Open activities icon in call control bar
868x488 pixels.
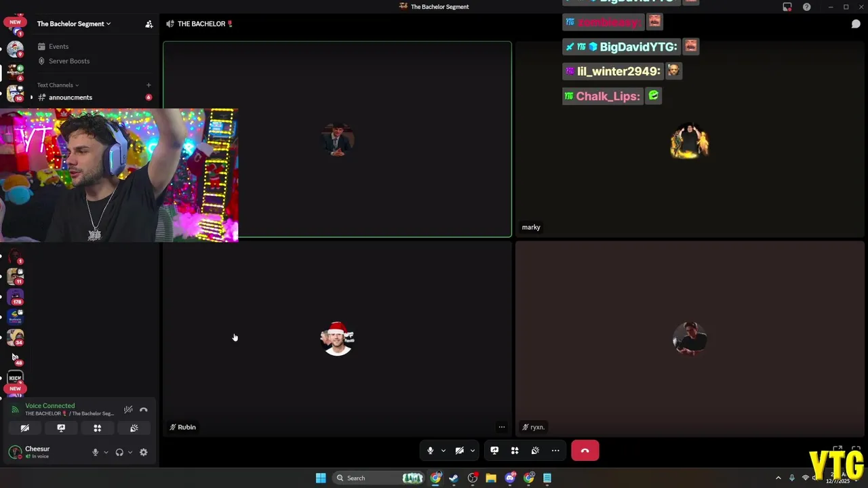(515, 451)
